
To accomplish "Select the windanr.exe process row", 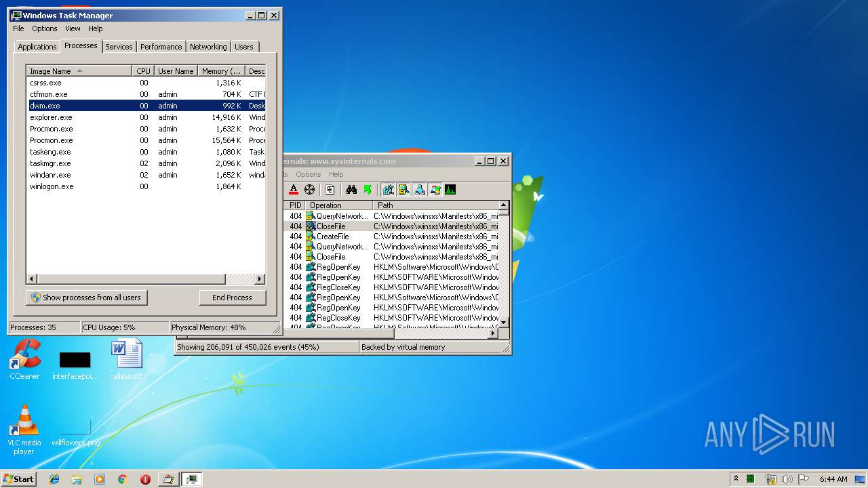I will click(146, 175).
